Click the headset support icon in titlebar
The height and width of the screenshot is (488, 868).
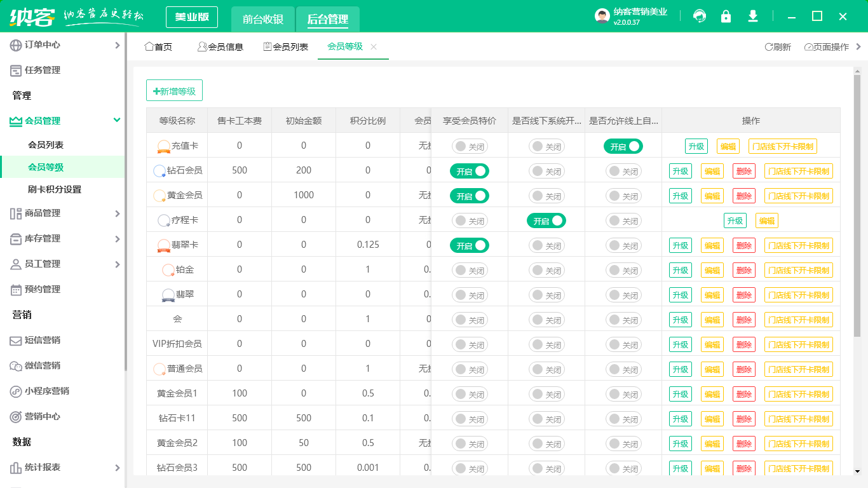pyautogui.click(x=700, y=16)
